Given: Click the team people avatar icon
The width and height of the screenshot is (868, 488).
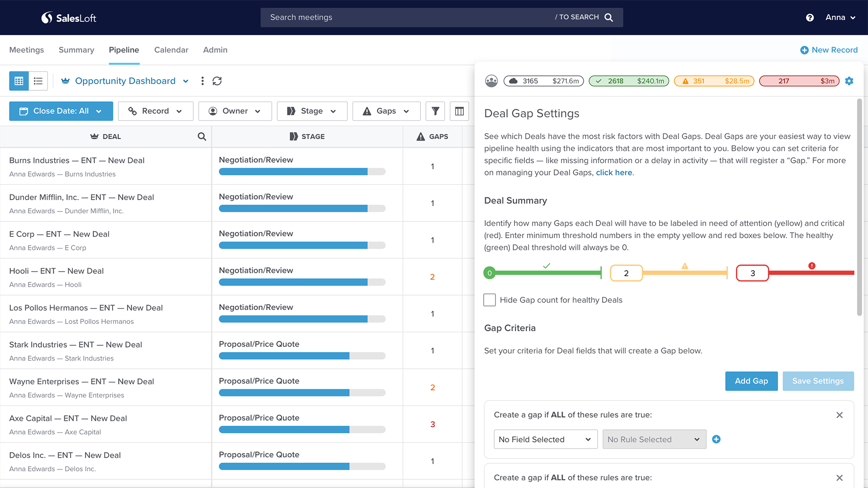Looking at the screenshot, I should click(491, 81).
